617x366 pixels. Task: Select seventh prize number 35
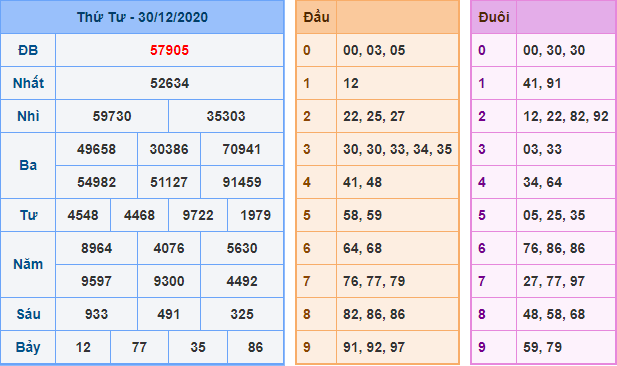pos(198,348)
